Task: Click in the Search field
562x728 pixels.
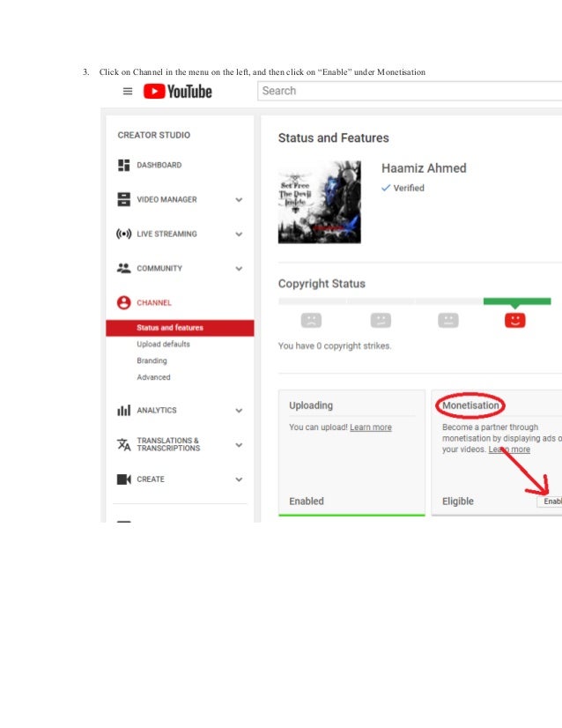Action: (410, 91)
